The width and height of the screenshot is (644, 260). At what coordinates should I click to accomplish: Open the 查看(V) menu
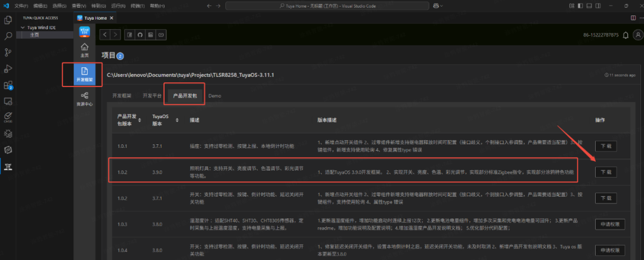[x=79, y=6]
